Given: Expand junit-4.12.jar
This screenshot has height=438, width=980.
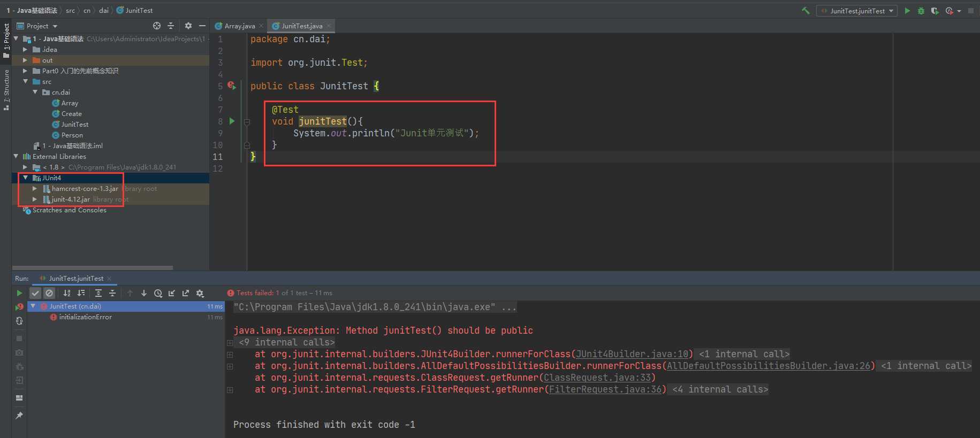Looking at the screenshot, I should click(x=34, y=199).
